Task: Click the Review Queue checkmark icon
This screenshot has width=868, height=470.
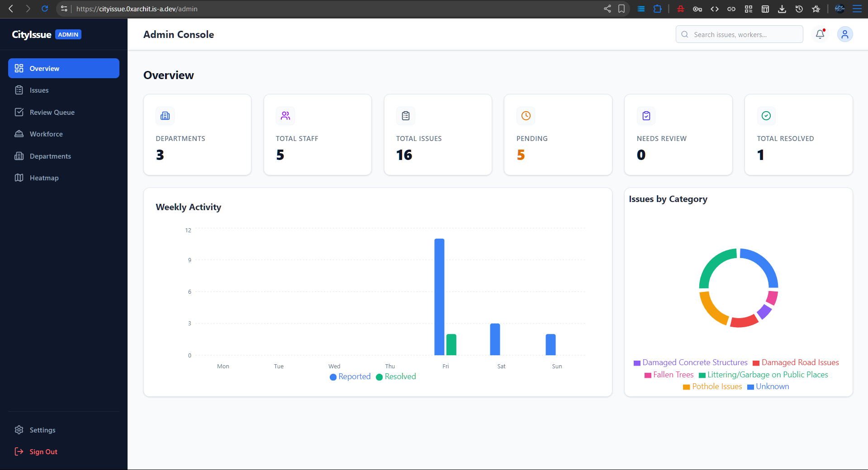Action: click(19, 112)
